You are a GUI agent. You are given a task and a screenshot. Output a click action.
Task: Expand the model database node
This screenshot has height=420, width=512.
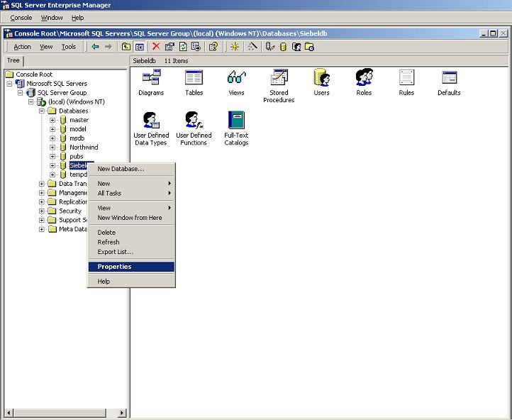point(52,129)
